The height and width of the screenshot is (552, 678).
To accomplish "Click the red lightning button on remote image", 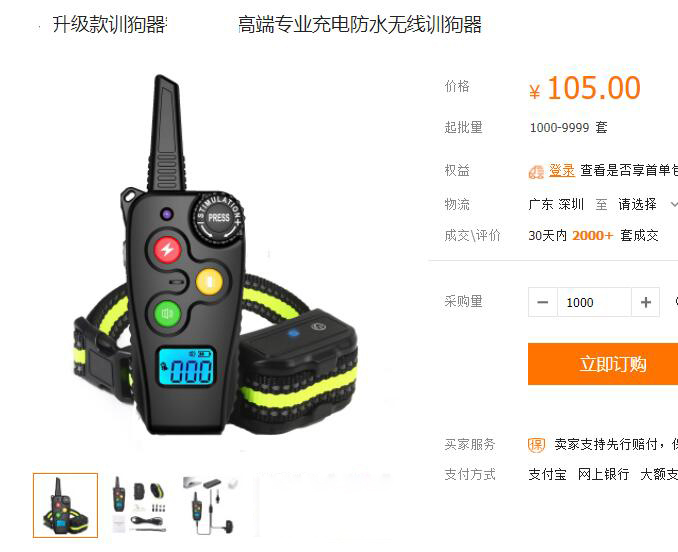I will [167, 249].
